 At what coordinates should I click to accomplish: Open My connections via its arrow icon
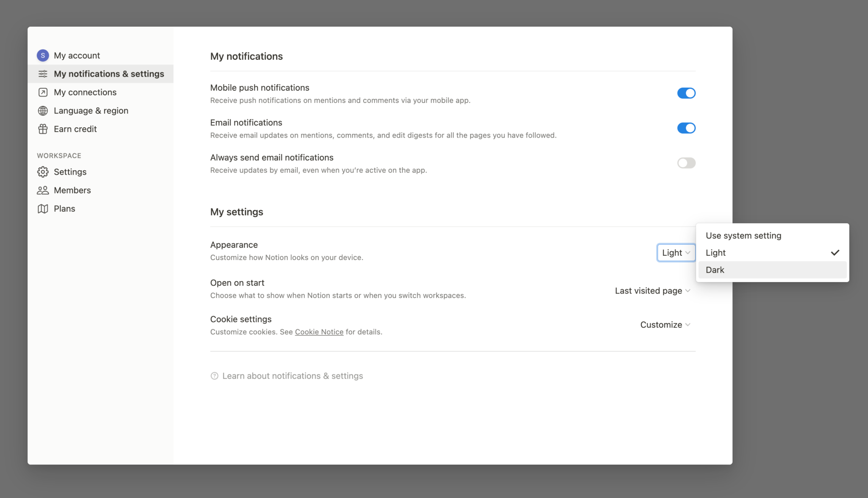[43, 92]
